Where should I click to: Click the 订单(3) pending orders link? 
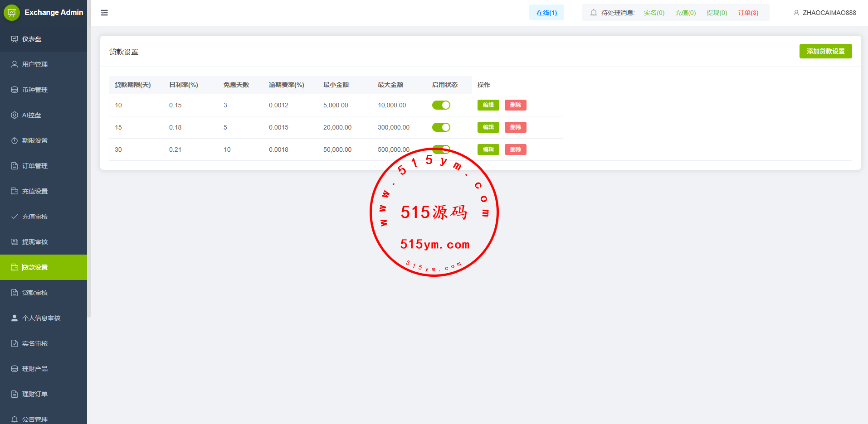748,13
